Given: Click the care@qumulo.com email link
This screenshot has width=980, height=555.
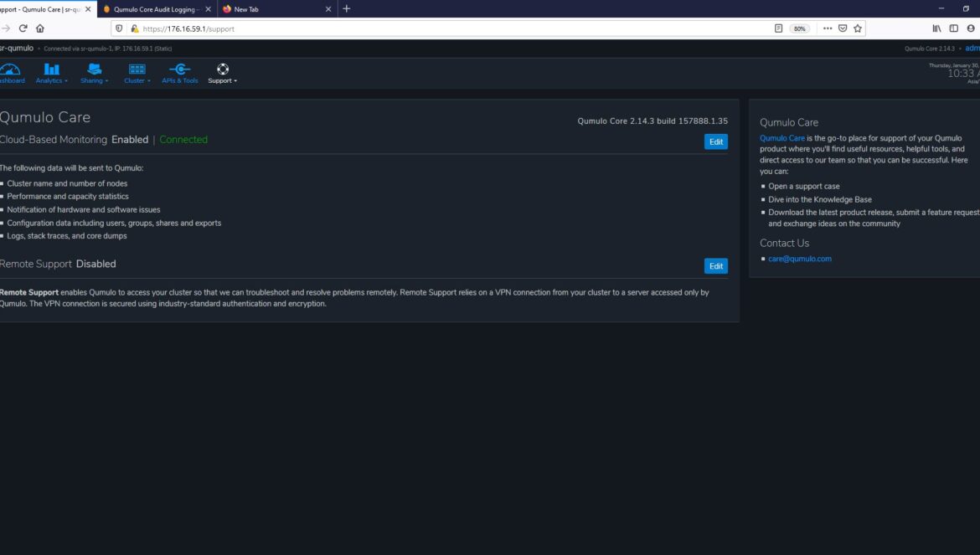Looking at the screenshot, I should (799, 259).
